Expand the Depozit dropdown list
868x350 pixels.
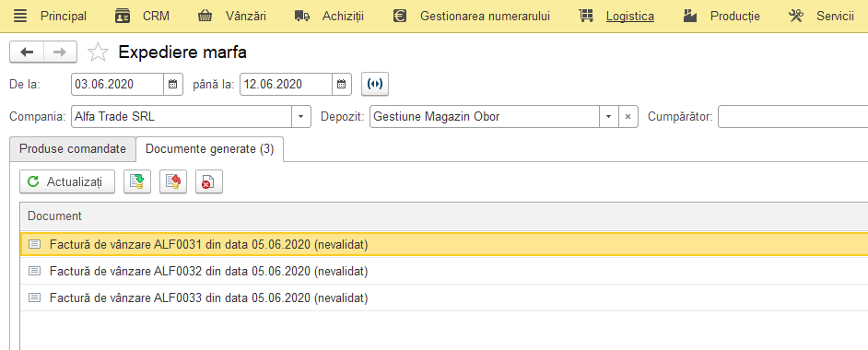point(608,117)
